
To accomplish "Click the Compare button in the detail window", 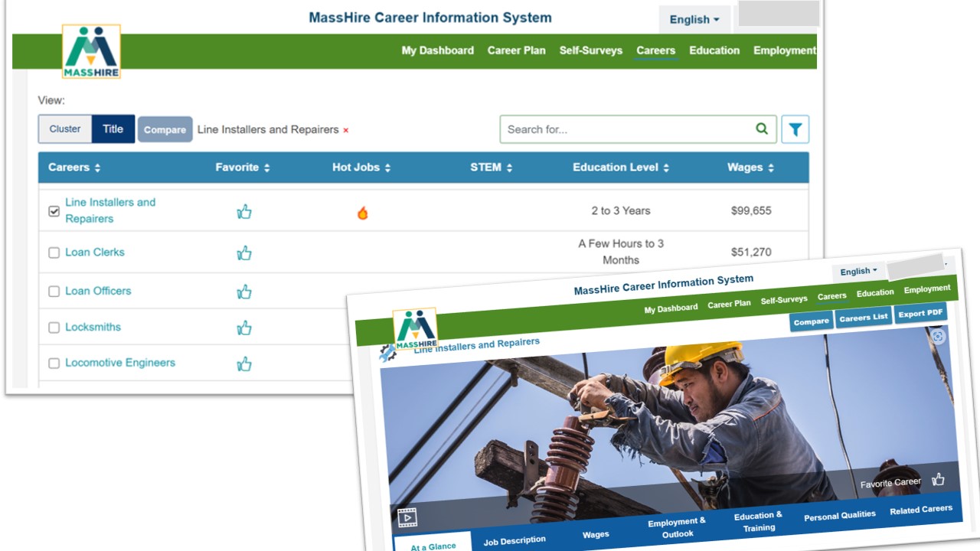I will pyautogui.click(x=812, y=322).
